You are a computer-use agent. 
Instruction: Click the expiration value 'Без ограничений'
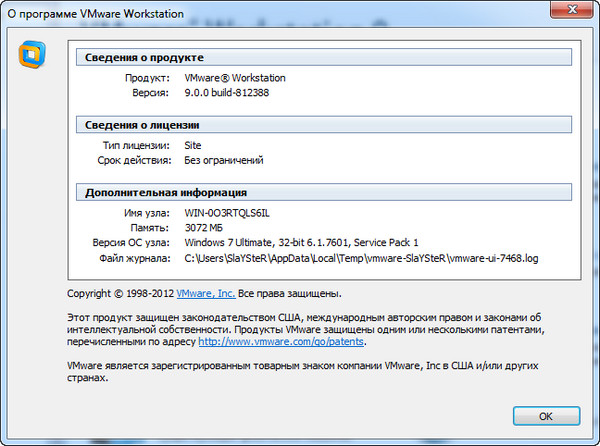pyautogui.click(x=224, y=160)
